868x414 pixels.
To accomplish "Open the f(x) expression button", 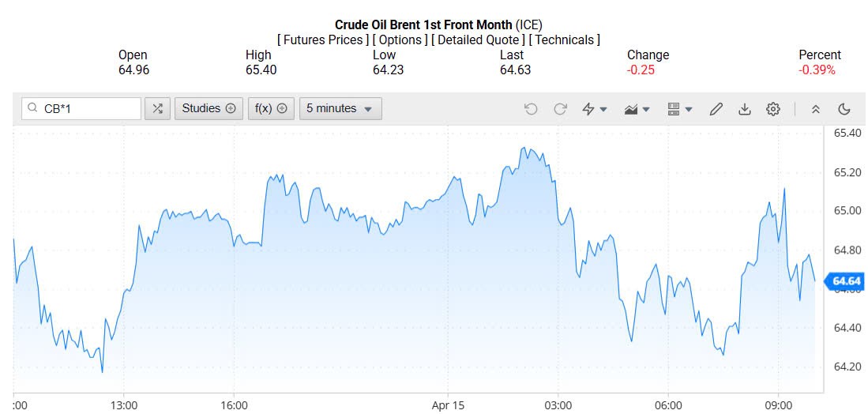I will pyautogui.click(x=270, y=109).
